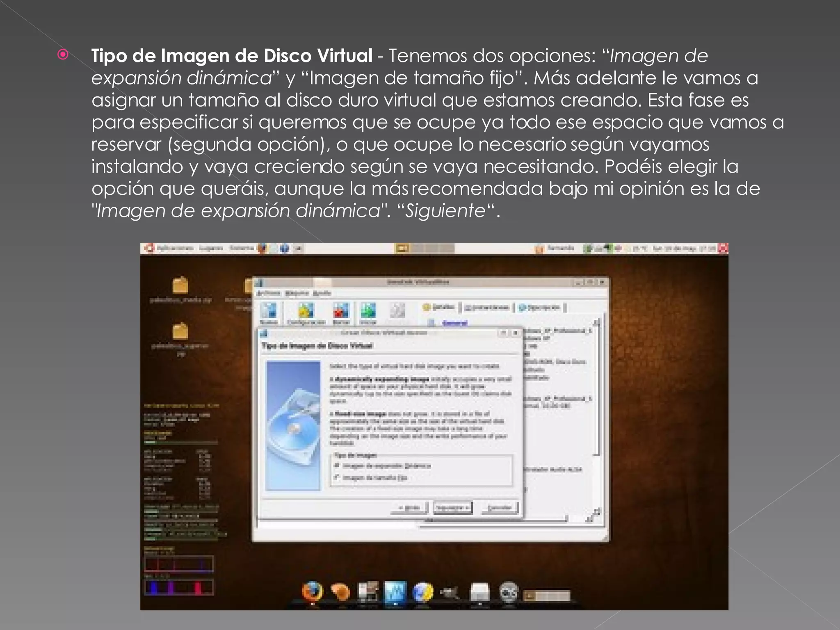Viewport: 840px width, 630px height.
Task: Click the volume icon in the system tray
Action: tap(617, 248)
